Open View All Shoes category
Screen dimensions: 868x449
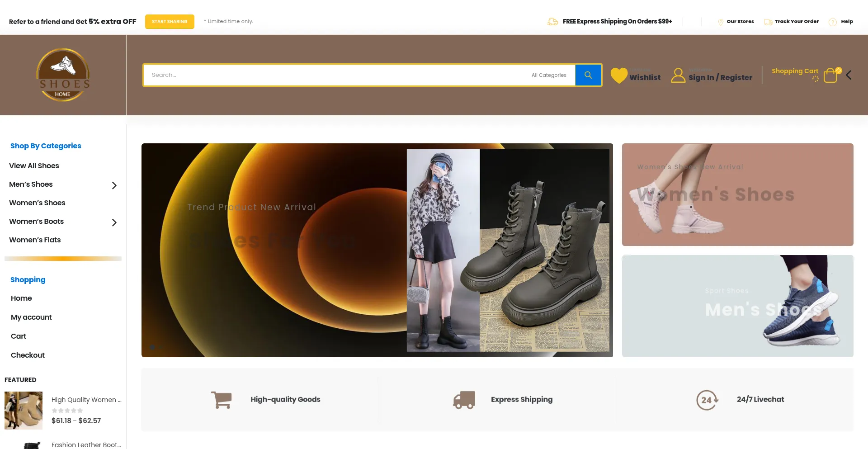coord(34,165)
